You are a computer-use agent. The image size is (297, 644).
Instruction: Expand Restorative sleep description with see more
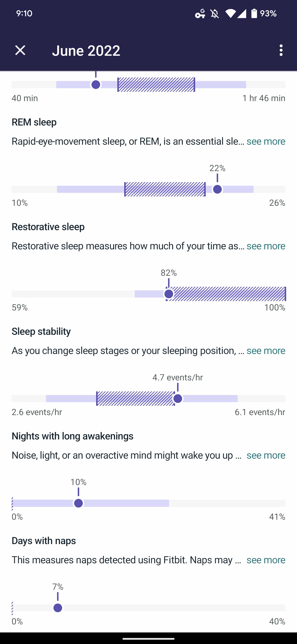click(x=266, y=246)
